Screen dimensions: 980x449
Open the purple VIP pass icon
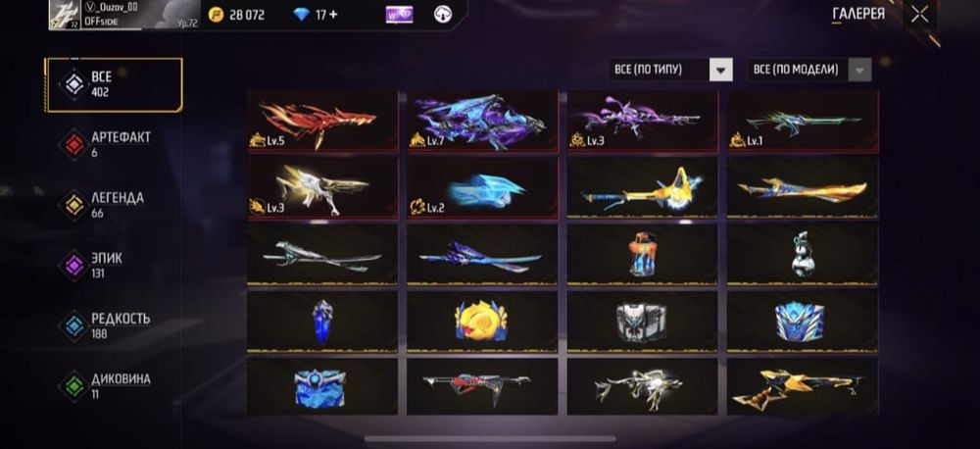[x=399, y=15]
